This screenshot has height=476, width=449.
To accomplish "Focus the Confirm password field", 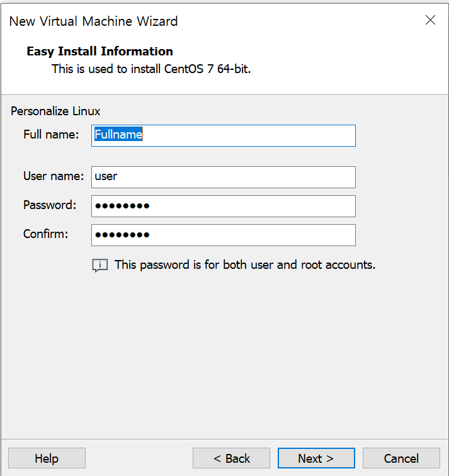I will click(x=224, y=235).
